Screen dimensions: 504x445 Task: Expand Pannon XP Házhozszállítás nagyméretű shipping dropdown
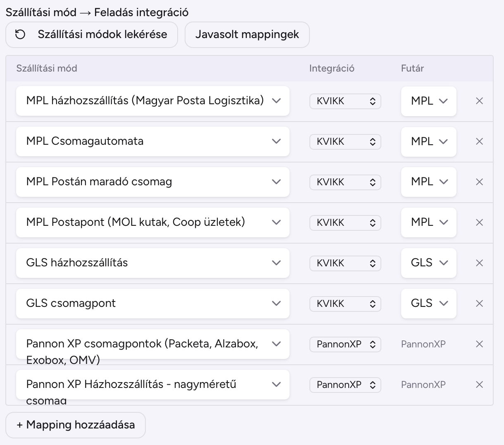(x=153, y=385)
